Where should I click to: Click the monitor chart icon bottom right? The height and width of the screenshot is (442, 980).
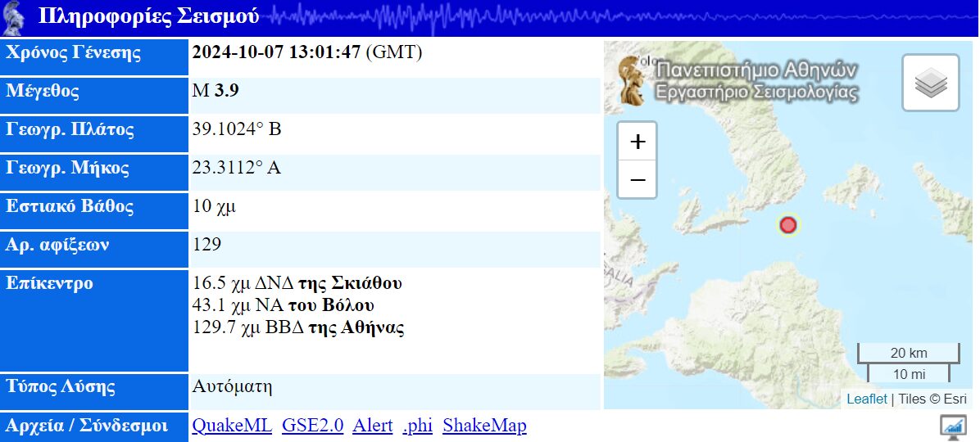(953, 426)
